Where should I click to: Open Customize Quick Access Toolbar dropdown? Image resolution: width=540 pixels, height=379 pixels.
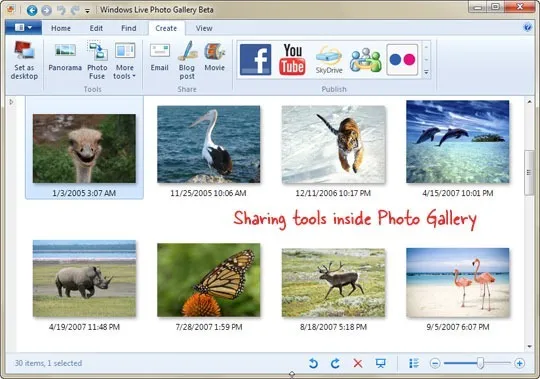coord(87,11)
